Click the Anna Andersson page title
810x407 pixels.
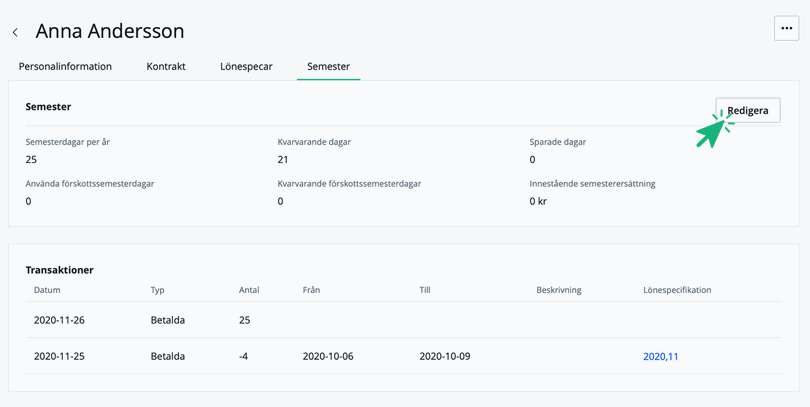pyautogui.click(x=110, y=31)
